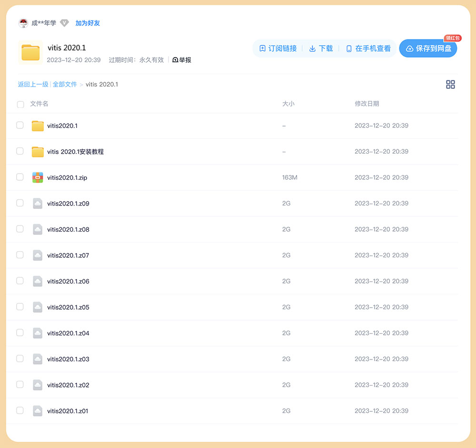Click the 订阅链接 subscribe icon

tap(261, 48)
